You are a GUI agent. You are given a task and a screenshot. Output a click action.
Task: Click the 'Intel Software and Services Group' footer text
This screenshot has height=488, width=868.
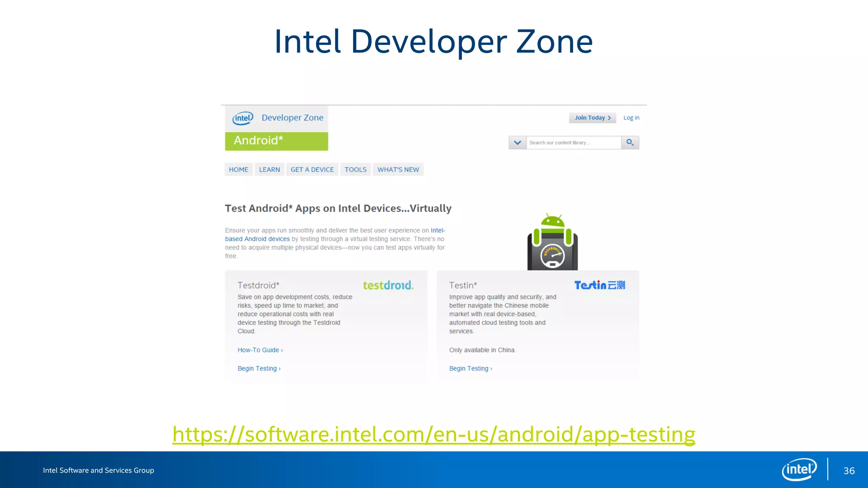[x=98, y=470]
